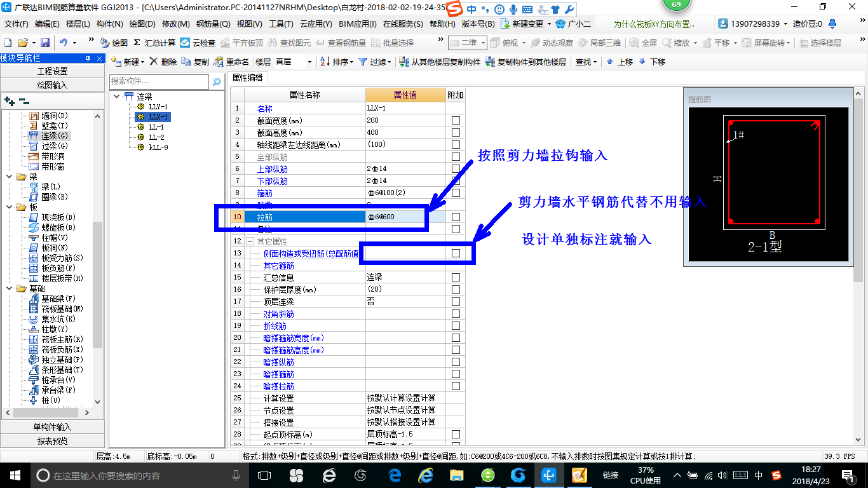868x488 pixels.
Task: Open 广小二 assistant
Action: tap(573, 24)
